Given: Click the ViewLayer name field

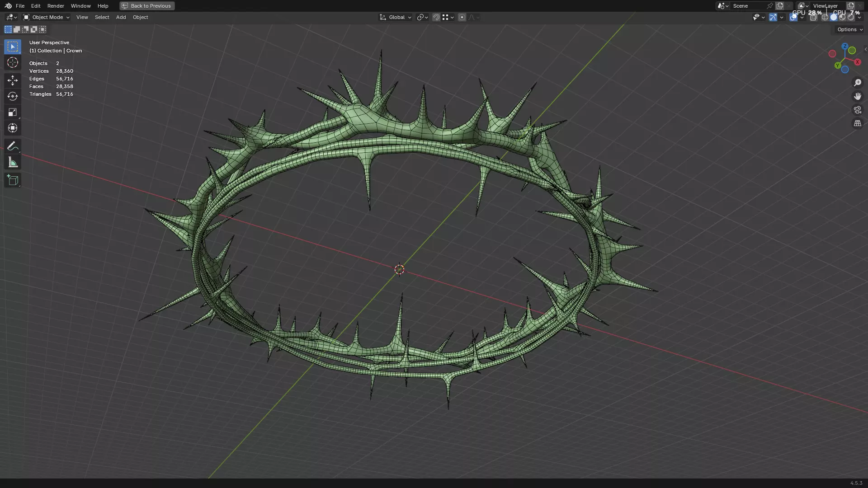Looking at the screenshot, I should click(827, 6).
